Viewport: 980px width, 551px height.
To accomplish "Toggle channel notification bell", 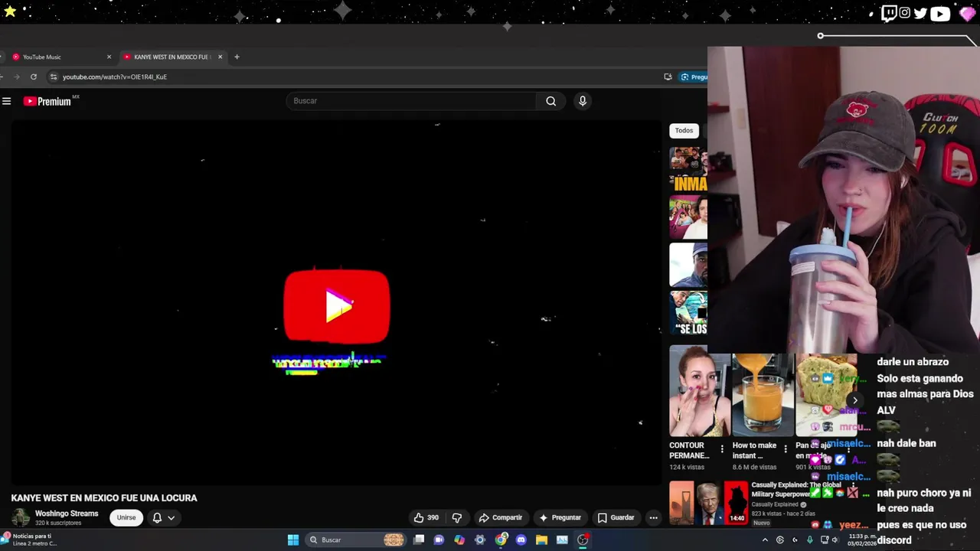I will point(157,517).
